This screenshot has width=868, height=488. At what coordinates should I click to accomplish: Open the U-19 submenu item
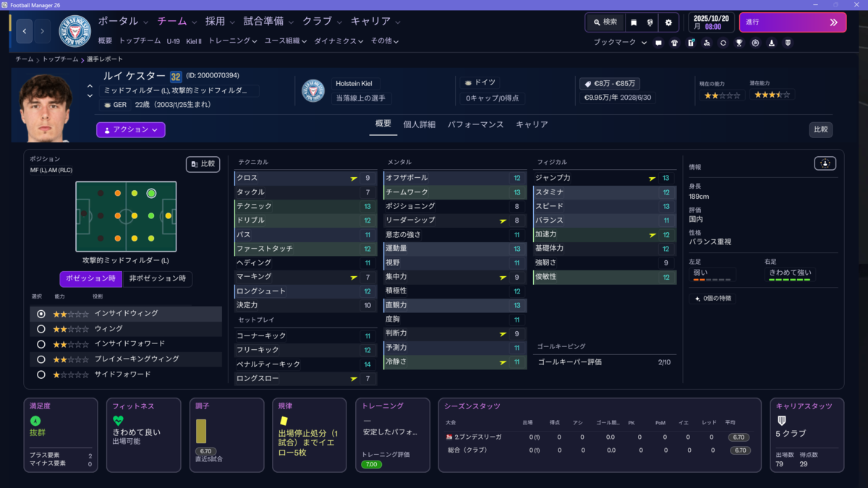point(173,41)
